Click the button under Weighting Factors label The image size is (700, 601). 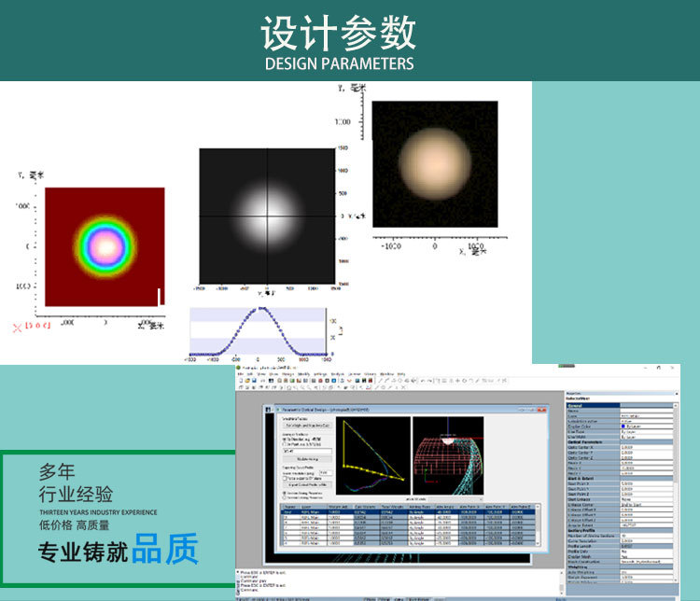[x=307, y=426]
